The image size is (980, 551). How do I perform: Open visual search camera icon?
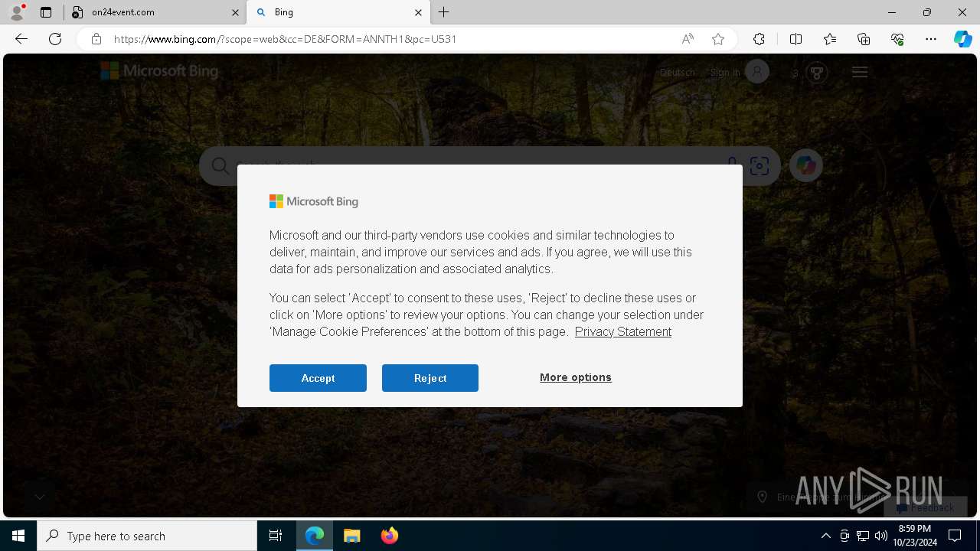759,166
